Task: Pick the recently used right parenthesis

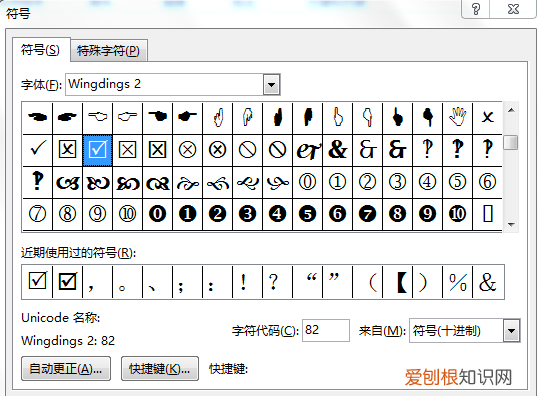Action: tap(428, 282)
